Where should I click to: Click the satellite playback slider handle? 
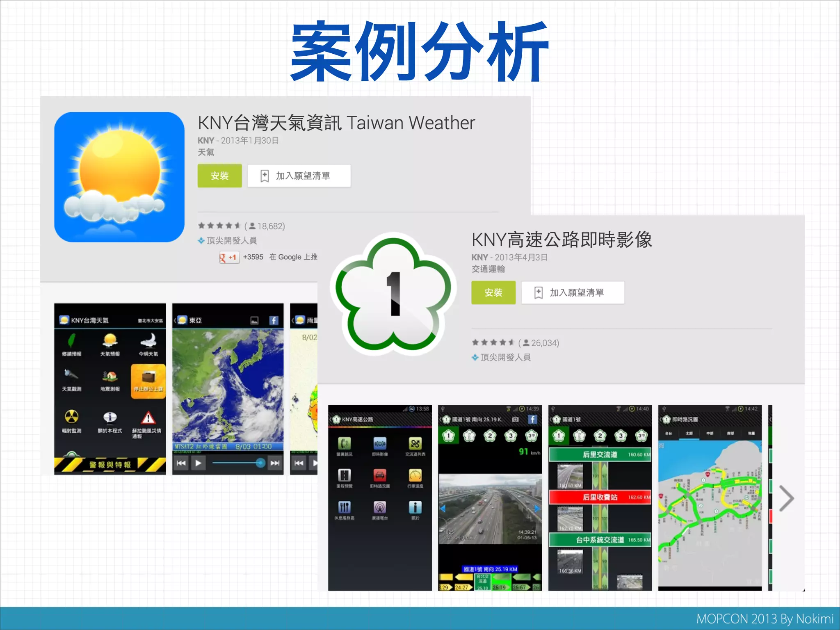tap(260, 463)
